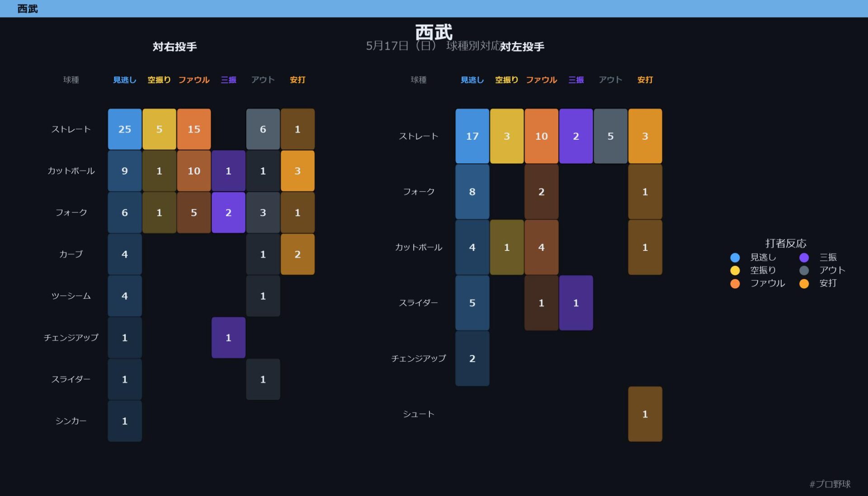Viewport: 868px width, 496px height.
Task: Click 対右投手 チェンジアップ 三振 cell showing 1
Action: (x=229, y=338)
